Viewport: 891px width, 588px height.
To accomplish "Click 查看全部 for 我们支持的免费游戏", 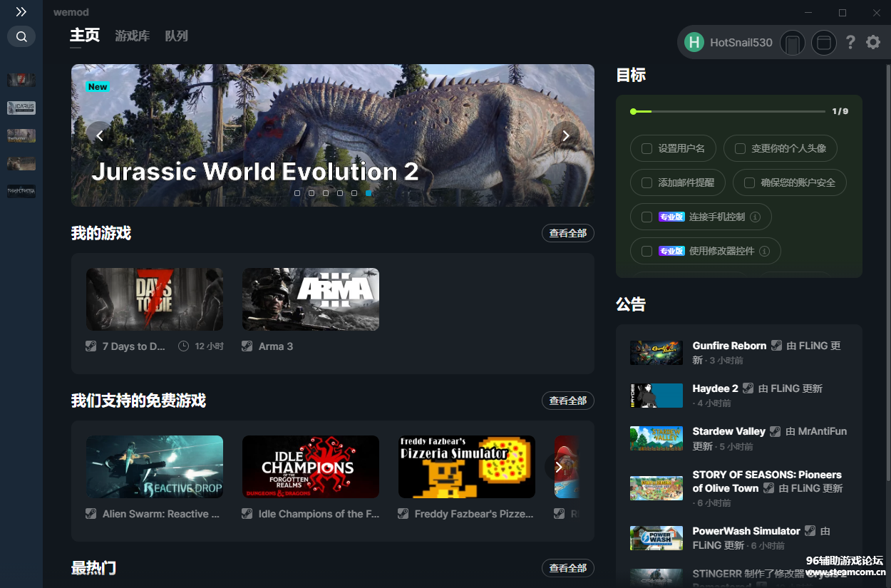I will [567, 401].
